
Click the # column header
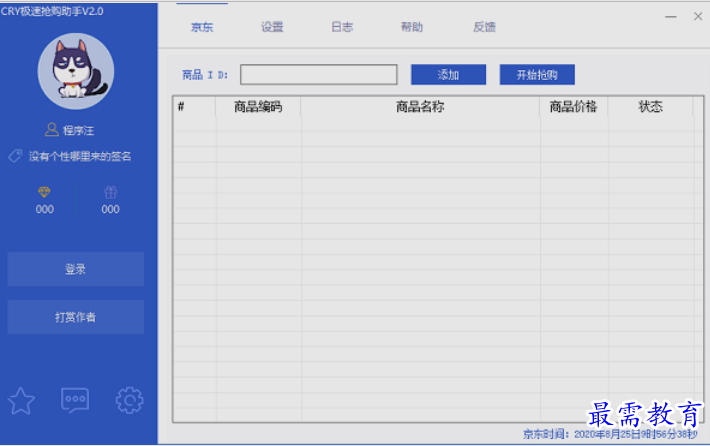[x=194, y=107]
